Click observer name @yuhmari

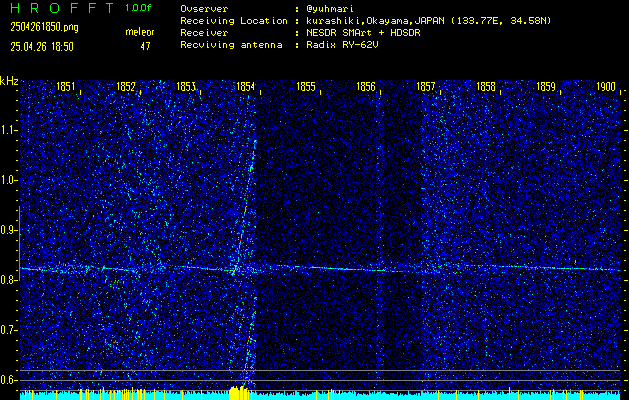[x=330, y=9]
